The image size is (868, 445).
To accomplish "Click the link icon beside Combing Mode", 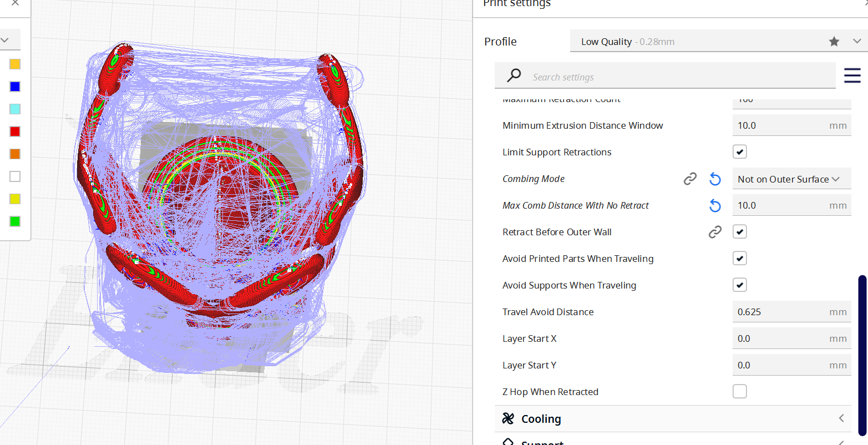I will (x=690, y=178).
